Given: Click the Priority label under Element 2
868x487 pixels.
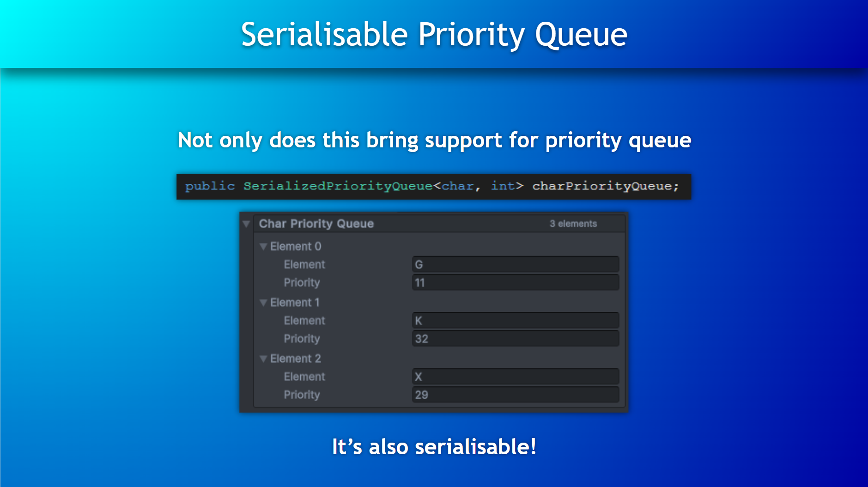Looking at the screenshot, I should pos(302,395).
